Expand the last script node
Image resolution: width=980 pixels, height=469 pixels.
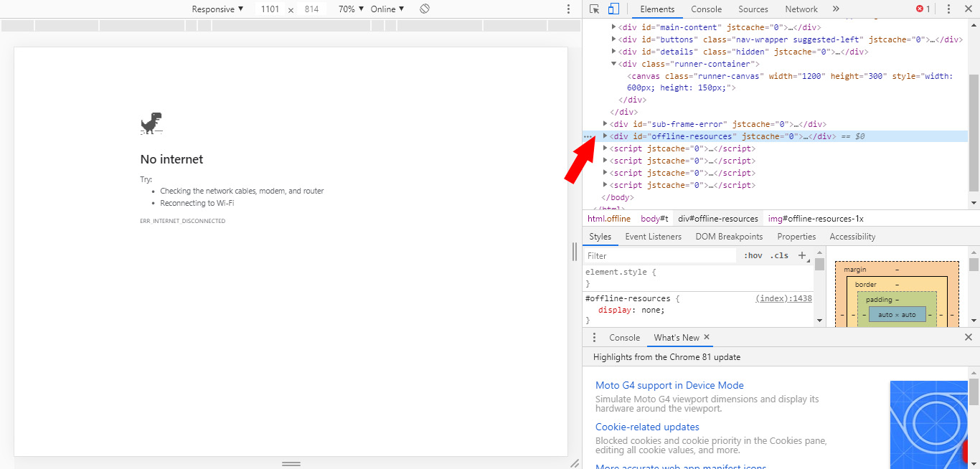coord(605,185)
